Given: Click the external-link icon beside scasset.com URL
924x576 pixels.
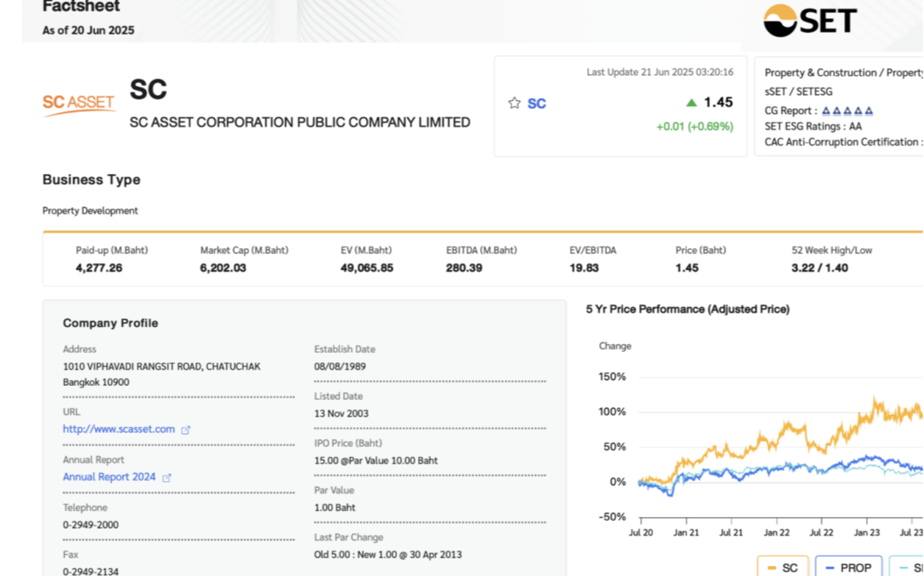Looking at the screenshot, I should click(186, 430).
